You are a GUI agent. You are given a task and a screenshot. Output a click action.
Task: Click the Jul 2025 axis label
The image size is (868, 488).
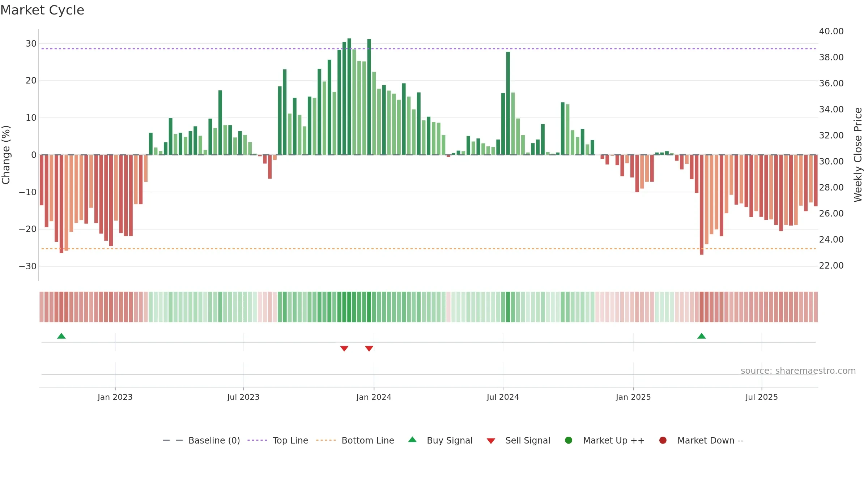pos(762,397)
